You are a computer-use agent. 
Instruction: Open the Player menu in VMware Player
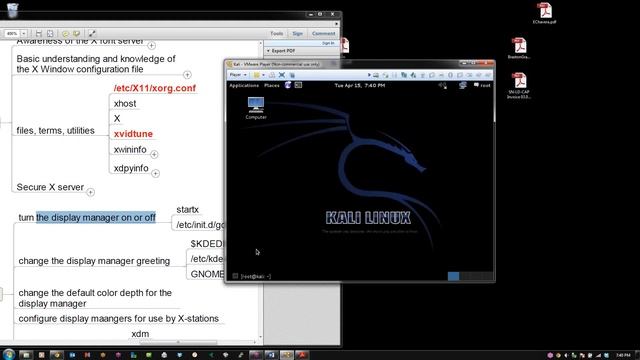pos(238,75)
